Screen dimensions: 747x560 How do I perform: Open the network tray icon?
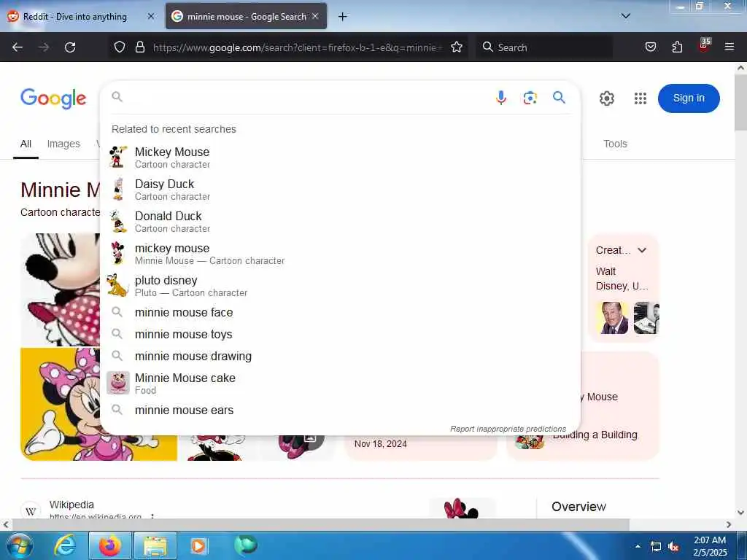click(656, 547)
